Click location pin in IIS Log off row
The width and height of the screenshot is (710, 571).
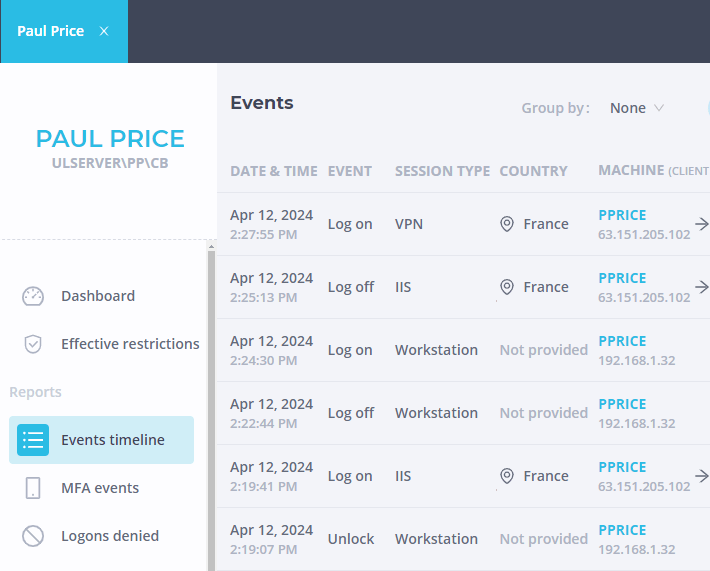tap(507, 287)
